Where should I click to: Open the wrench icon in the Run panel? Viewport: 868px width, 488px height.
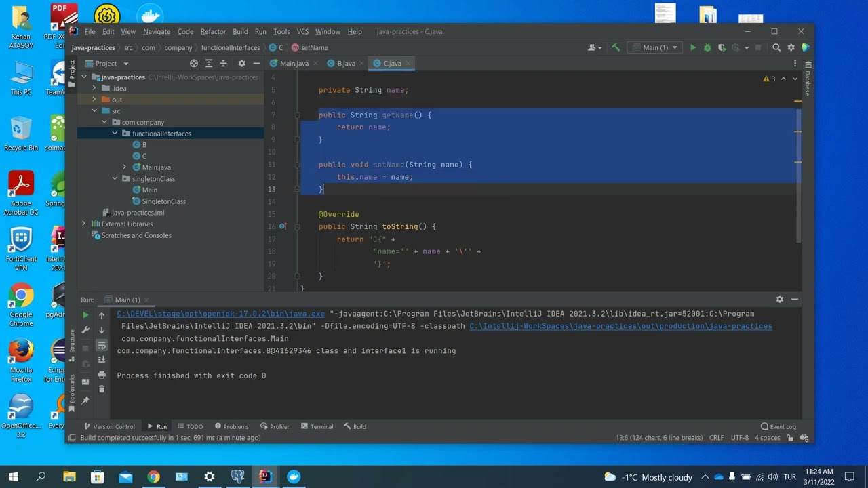85,330
